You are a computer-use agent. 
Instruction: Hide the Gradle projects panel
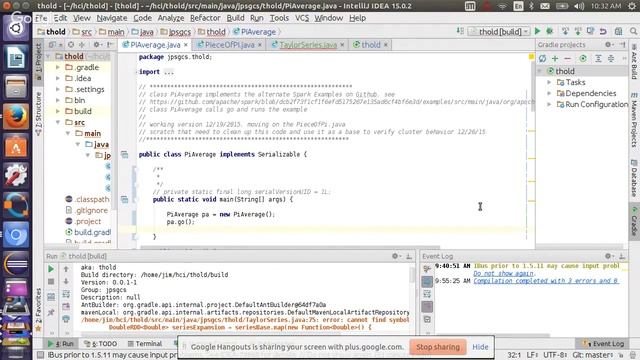coord(622,44)
